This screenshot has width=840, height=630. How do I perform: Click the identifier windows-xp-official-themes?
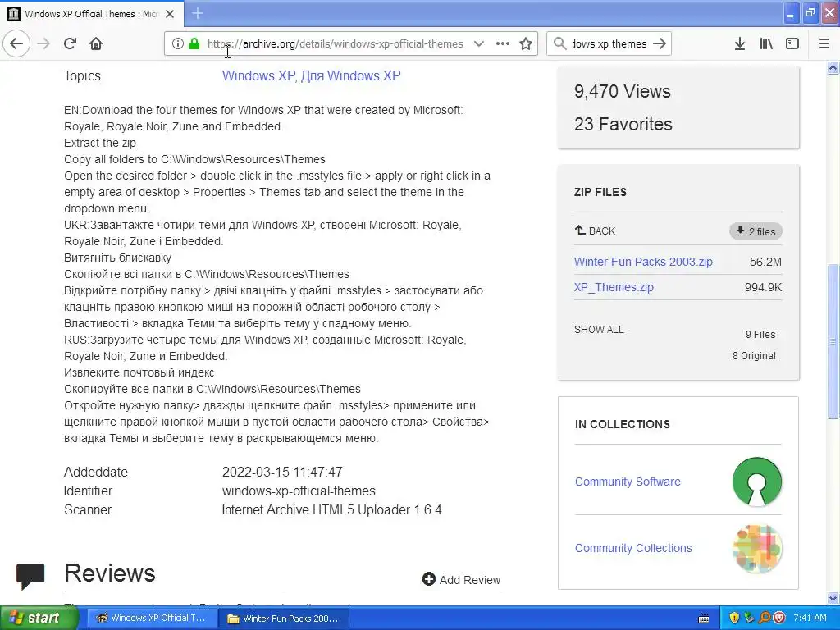click(x=299, y=491)
